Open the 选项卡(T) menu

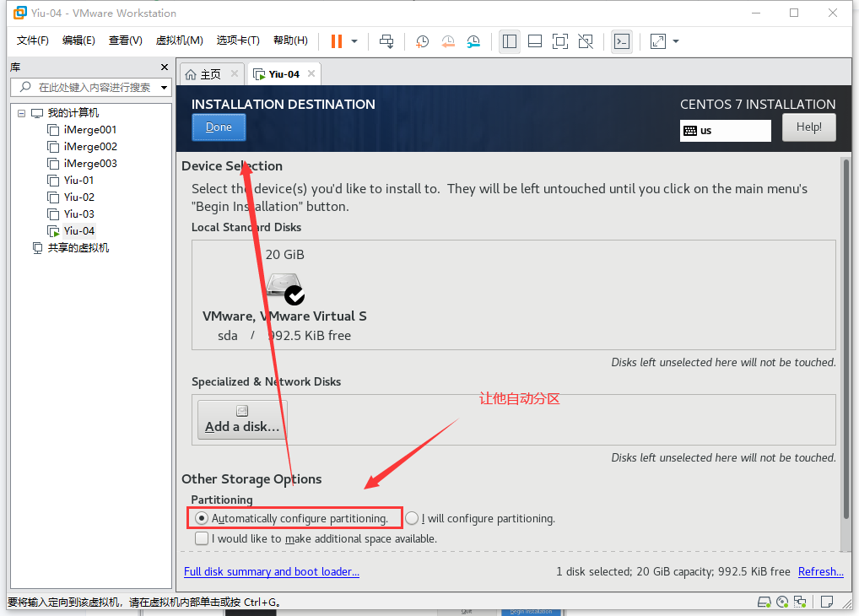point(238,41)
